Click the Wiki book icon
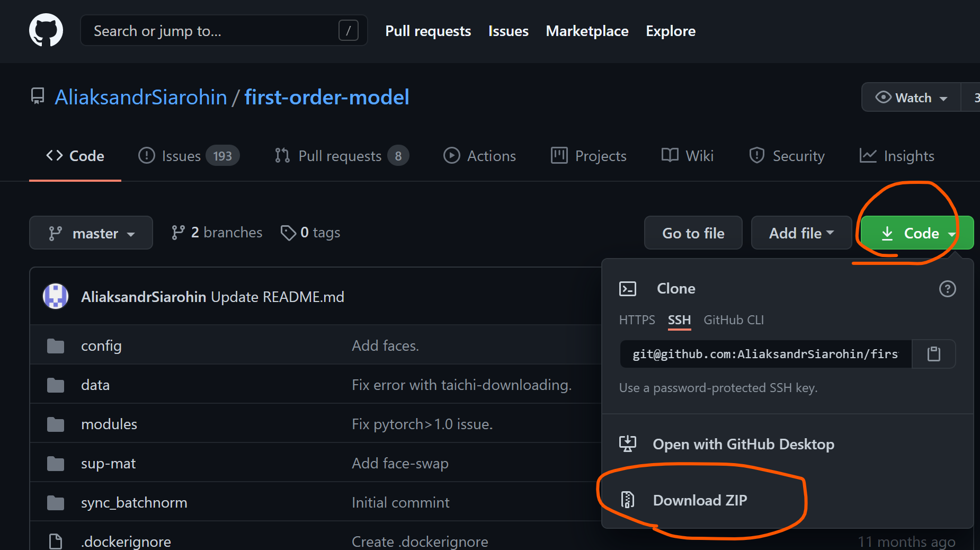 [x=670, y=155]
